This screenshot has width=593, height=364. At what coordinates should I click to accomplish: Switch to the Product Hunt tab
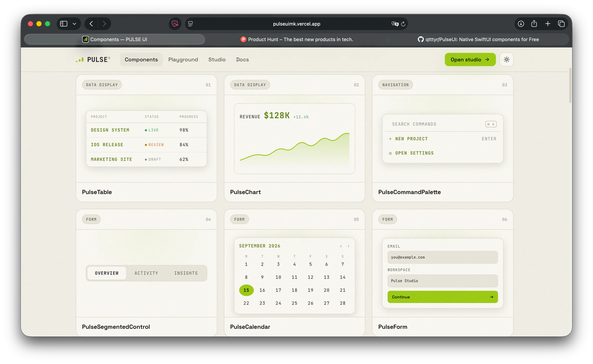[296, 39]
